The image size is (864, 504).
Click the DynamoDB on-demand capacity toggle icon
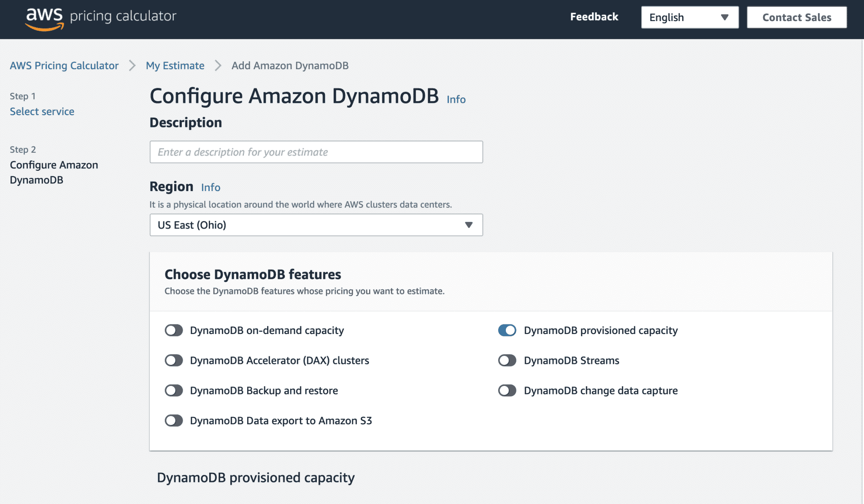pyautogui.click(x=174, y=330)
